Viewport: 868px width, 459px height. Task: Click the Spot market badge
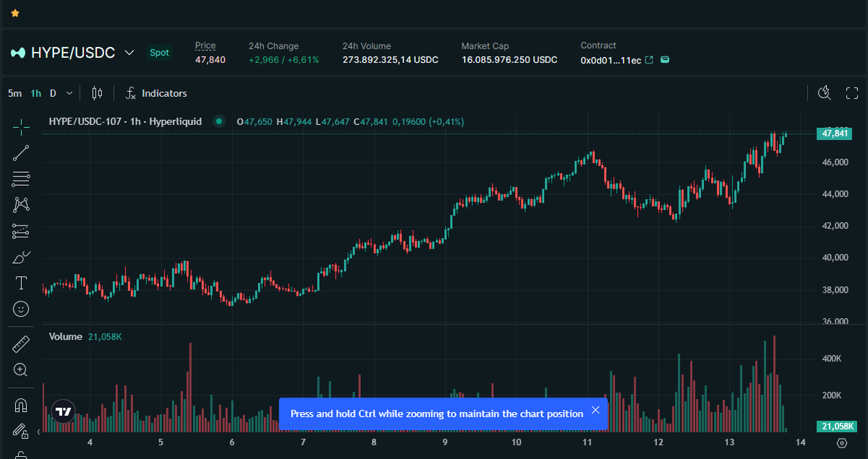tap(159, 53)
